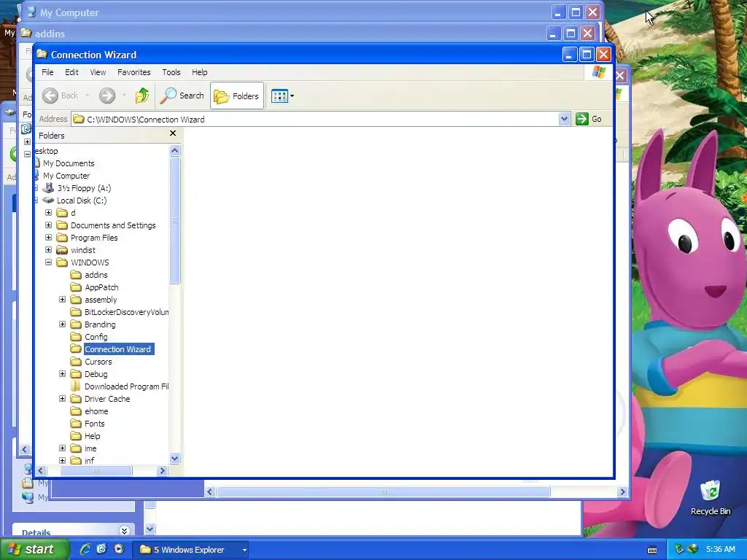Open the Favorites menu

click(x=134, y=72)
